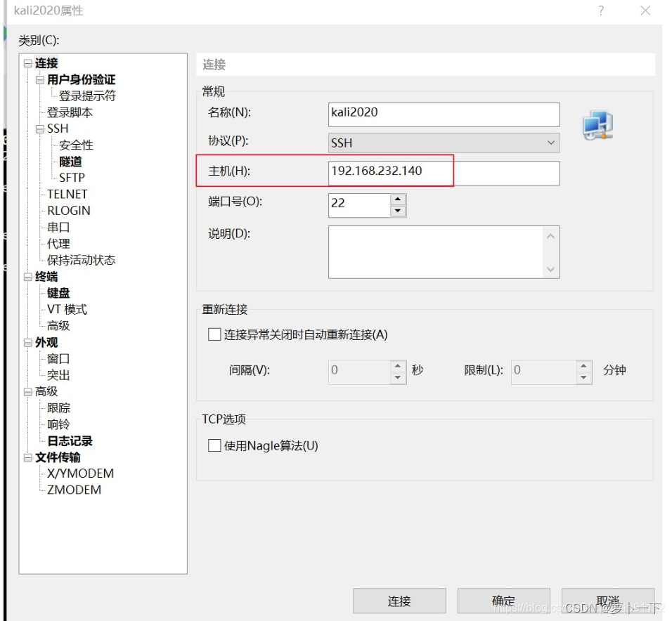Image resolution: width=672 pixels, height=621 pixels.
Task: Select 日志记录 under 高级
Action: tap(70, 440)
